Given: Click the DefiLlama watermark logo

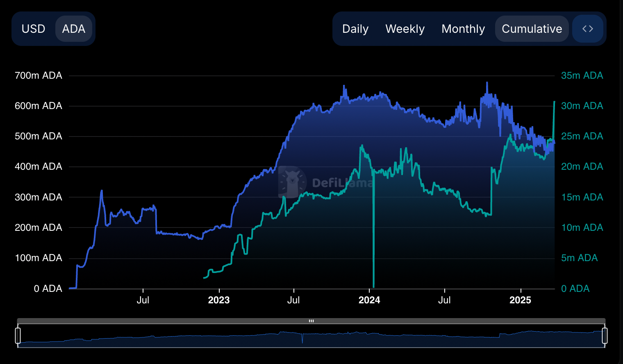Looking at the screenshot, I should coord(292,182).
